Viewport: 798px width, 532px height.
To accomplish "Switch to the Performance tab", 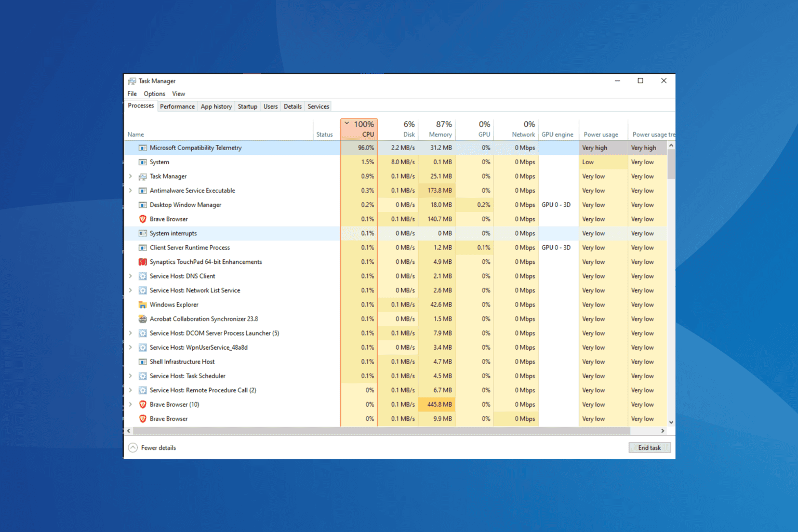I will click(x=177, y=107).
